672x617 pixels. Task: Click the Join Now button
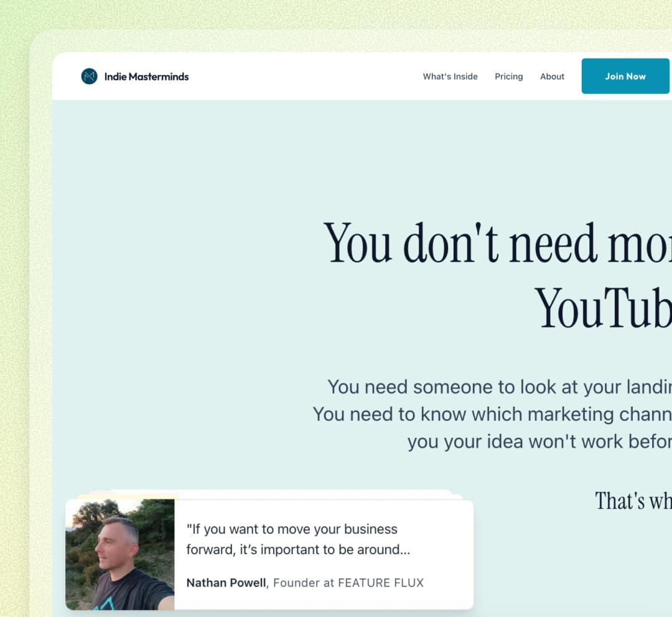625,77
